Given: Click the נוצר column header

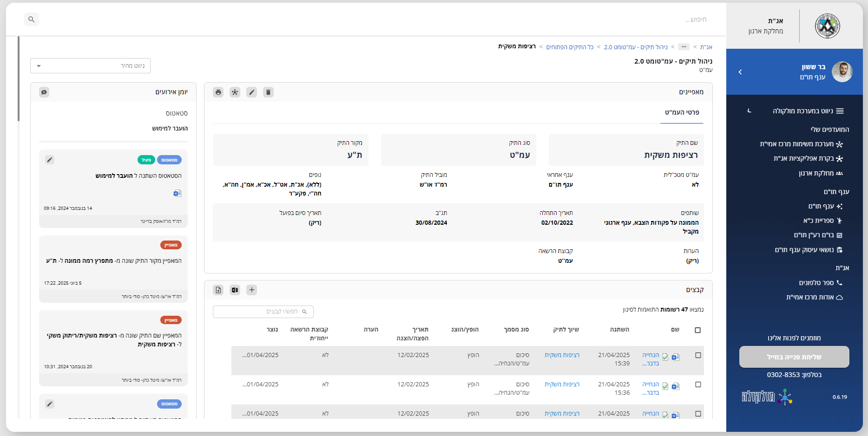Looking at the screenshot, I should coord(272,330).
